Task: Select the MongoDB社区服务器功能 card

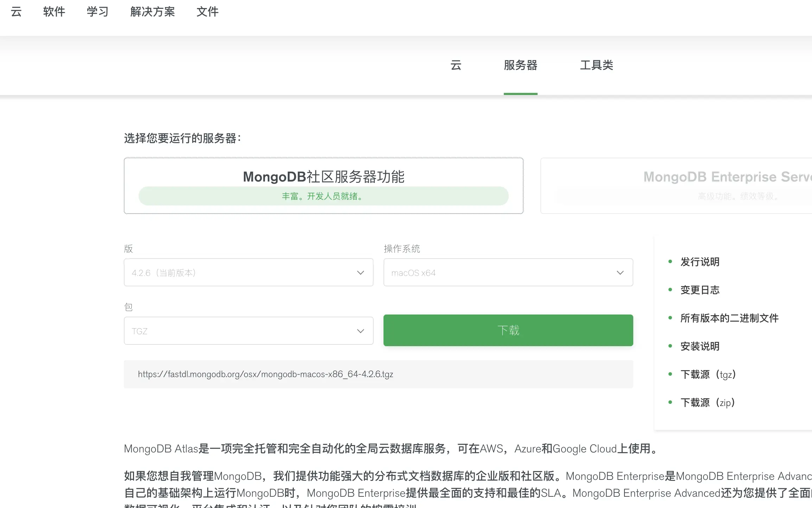Action: point(323,185)
